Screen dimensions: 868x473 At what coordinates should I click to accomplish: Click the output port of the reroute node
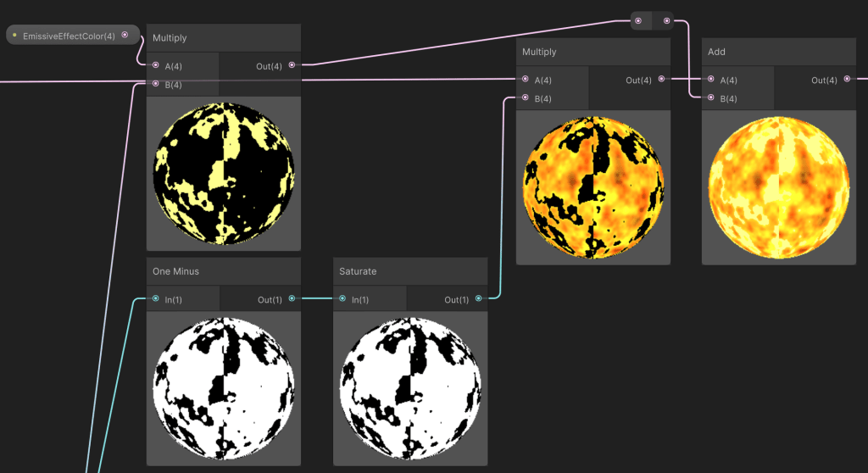[666, 20]
